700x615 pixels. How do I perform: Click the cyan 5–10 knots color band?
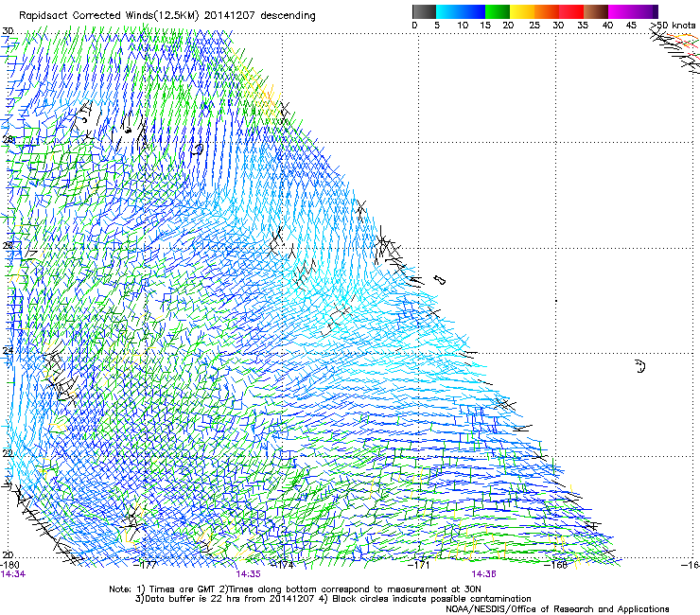pos(448,11)
